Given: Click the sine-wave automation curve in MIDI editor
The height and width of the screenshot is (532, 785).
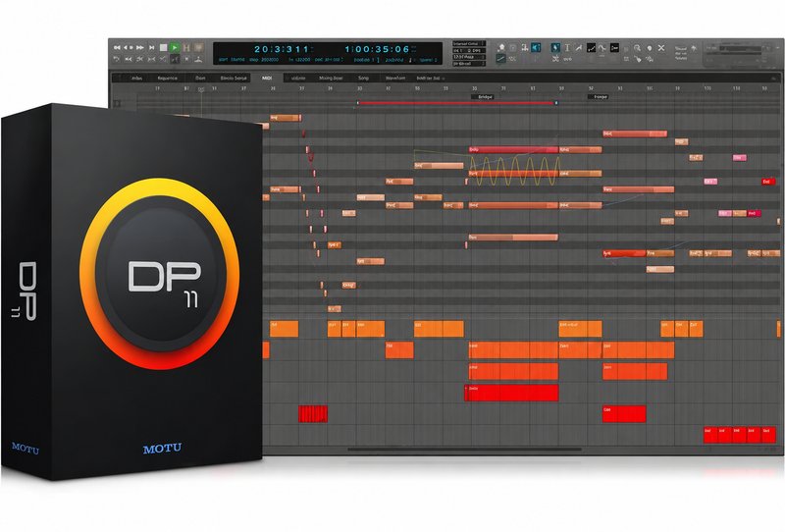Looking at the screenshot, I should click(x=514, y=171).
